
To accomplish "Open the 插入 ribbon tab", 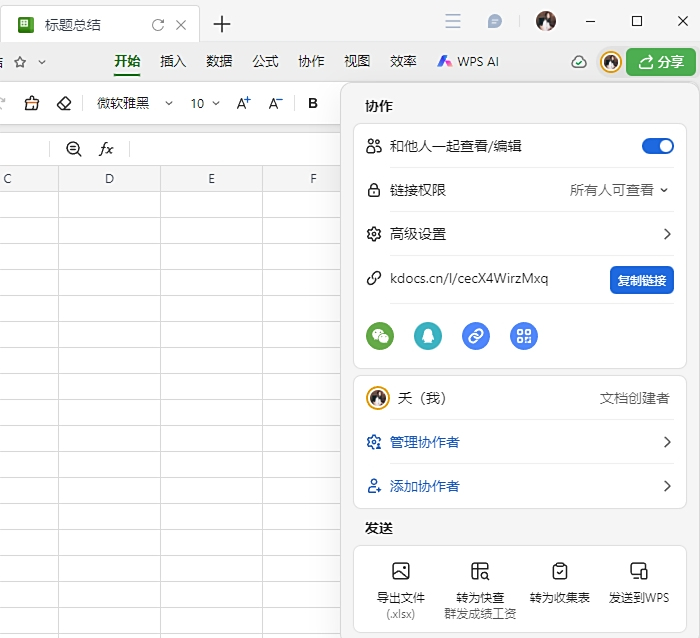I will click(x=173, y=61).
